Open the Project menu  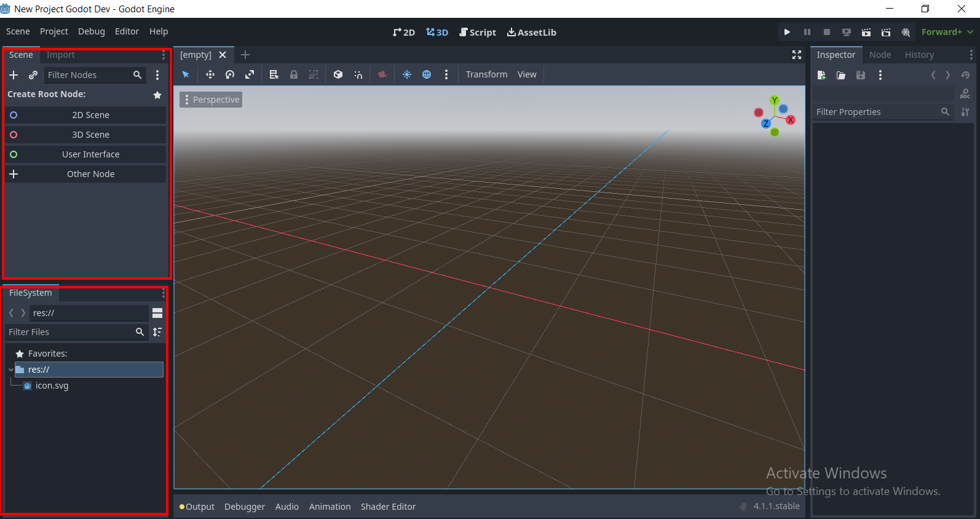[x=54, y=31]
